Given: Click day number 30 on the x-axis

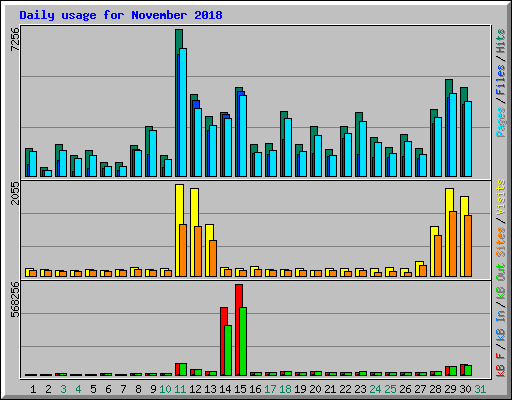Looking at the screenshot, I should [x=465, y=389].
